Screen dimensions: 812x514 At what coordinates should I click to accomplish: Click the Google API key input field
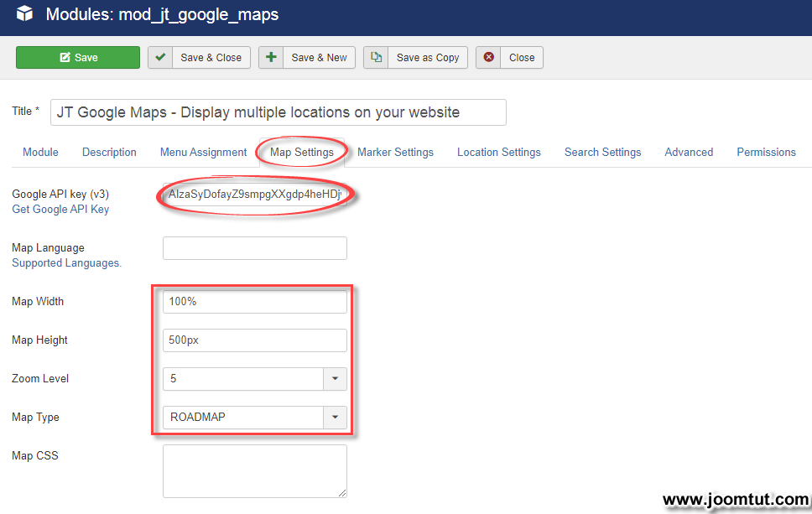(x=255, y=194)
